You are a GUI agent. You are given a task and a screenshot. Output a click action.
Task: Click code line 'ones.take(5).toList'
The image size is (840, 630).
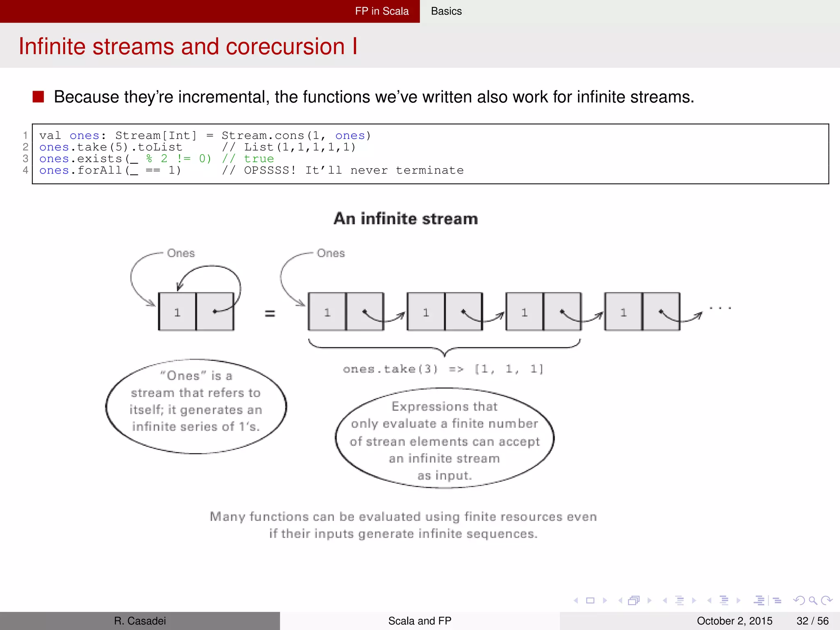(111, 147)
